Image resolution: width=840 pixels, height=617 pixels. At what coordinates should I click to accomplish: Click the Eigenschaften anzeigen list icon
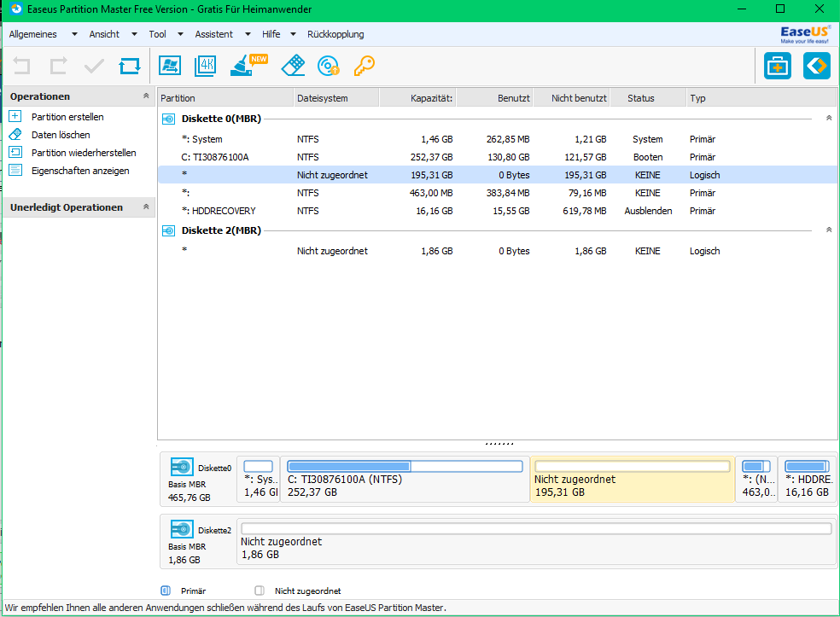[x=15, y=171]
